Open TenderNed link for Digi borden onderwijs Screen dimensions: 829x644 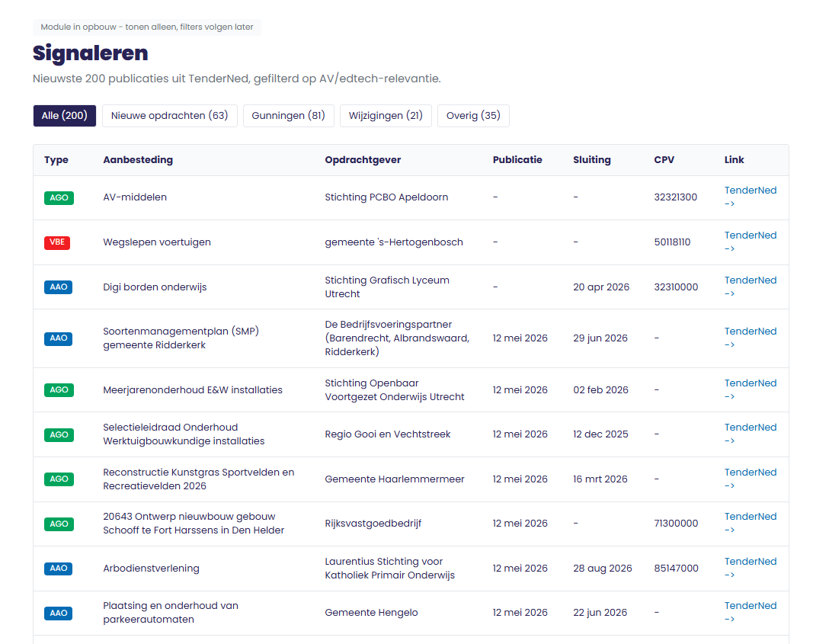tap(751, 287)
